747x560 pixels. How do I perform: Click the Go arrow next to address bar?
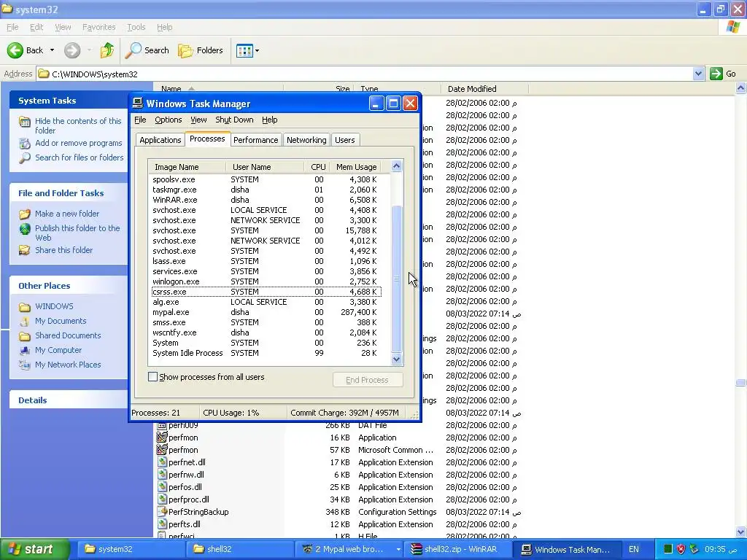click(x=716, y=74)
